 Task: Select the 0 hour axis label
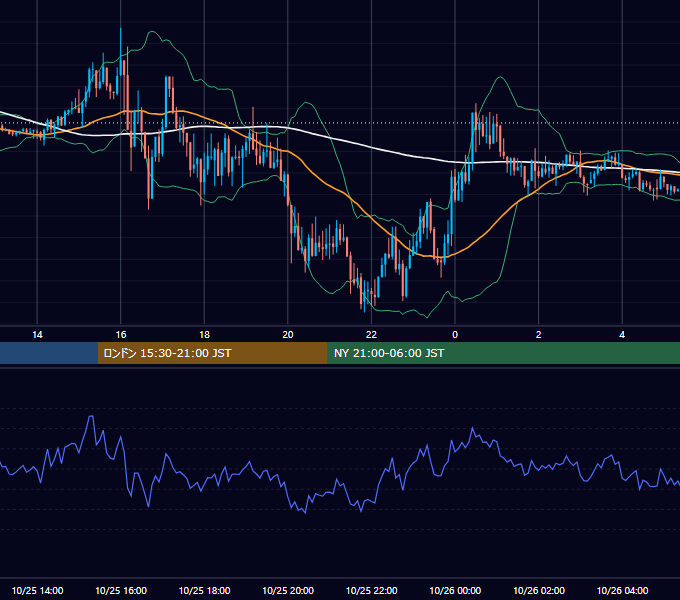(x=455, y=335)
